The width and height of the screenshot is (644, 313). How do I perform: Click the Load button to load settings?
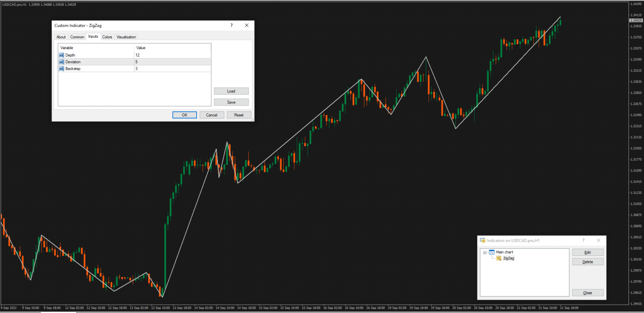231,91
